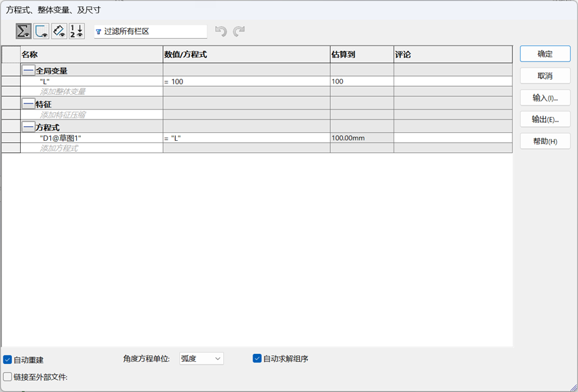The width and height of the screenshot is (578, 392).
Task: Click the 添加整体变量 empty row
Action: pos(92,91)
